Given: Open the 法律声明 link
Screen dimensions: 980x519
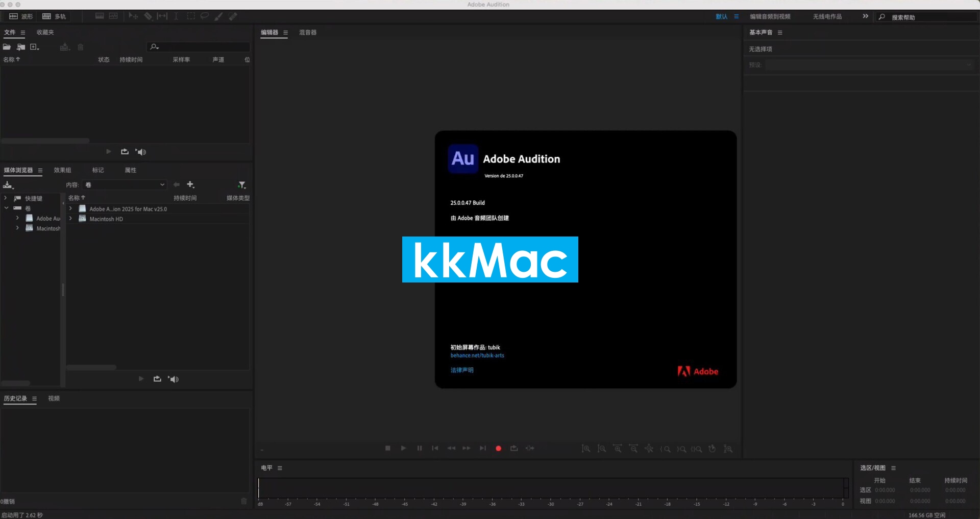Looking at the screenshot, I should (x=461, y=370).
